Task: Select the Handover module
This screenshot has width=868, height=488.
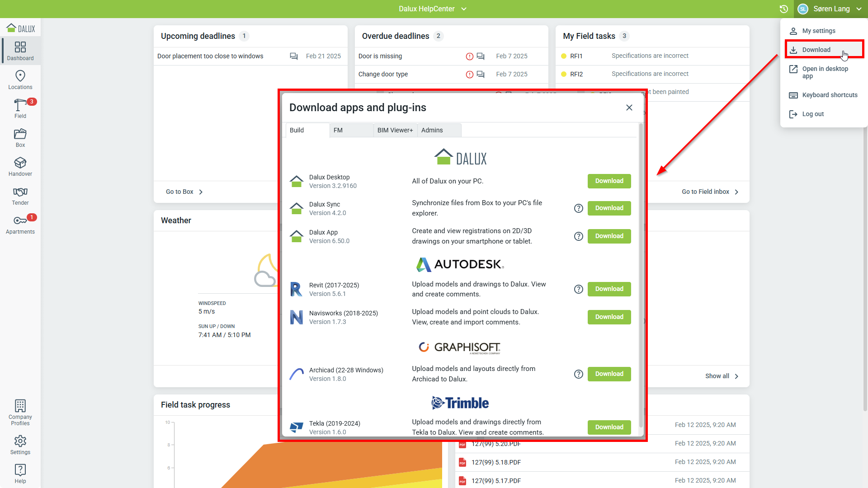Action: [20, 167]
